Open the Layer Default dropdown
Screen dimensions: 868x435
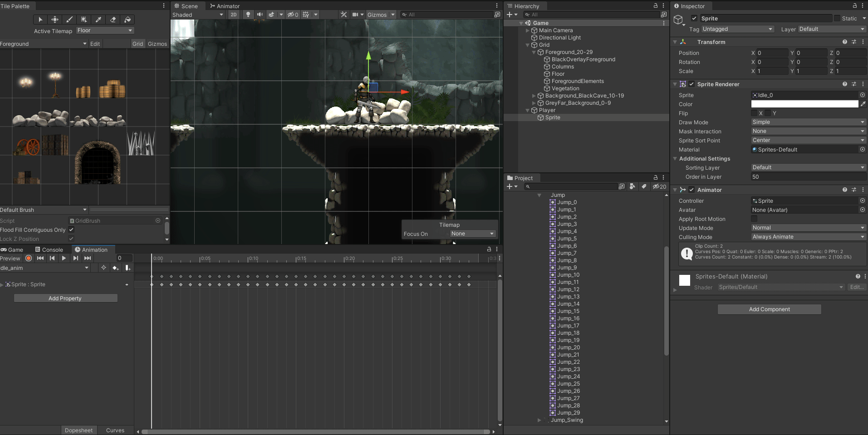coord(832,29)
